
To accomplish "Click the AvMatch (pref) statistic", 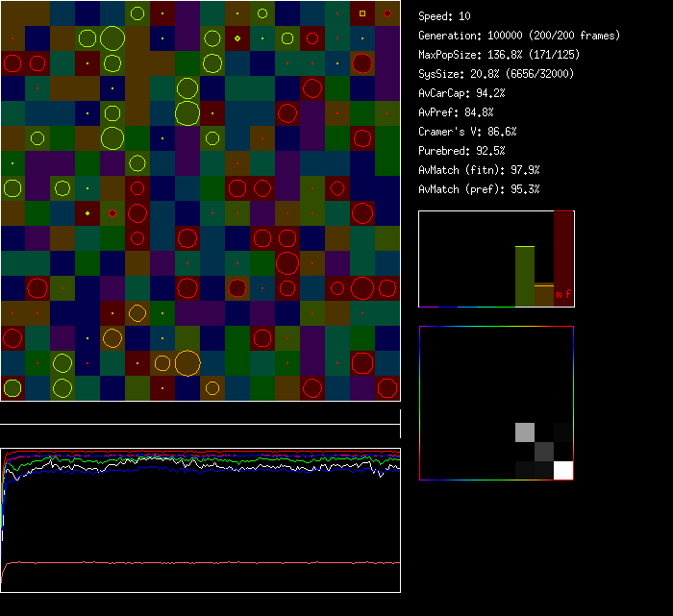I will 480,189.
